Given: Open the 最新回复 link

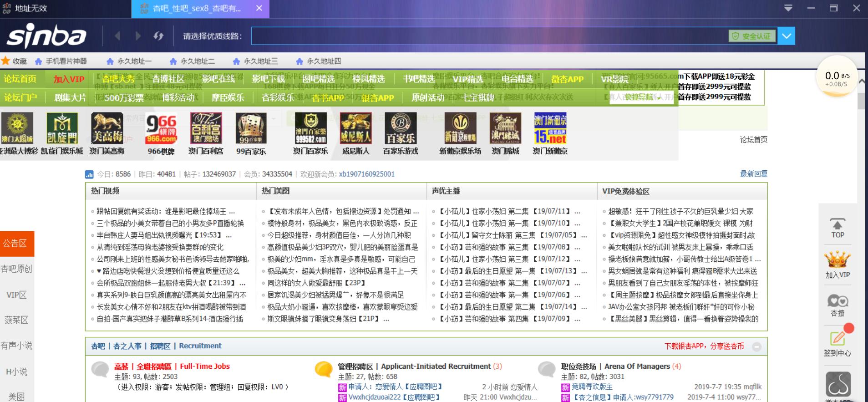Looking at the screenshot, I should click(x=753, y=174).
